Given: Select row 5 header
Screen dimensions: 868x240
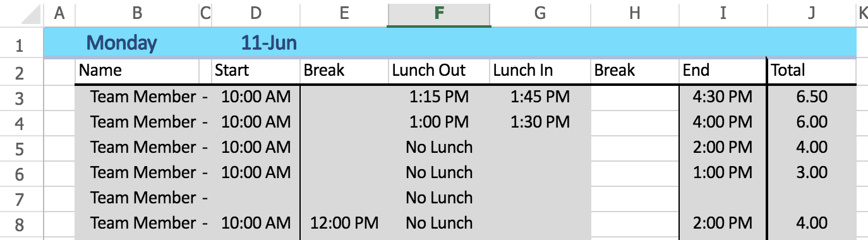Looking at the screenshot, I should 19,147.
